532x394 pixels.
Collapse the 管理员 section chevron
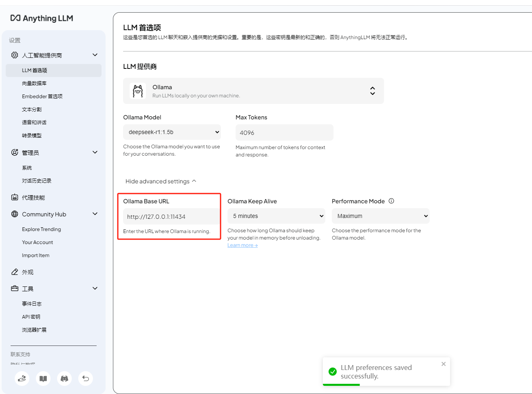[95, 152]
